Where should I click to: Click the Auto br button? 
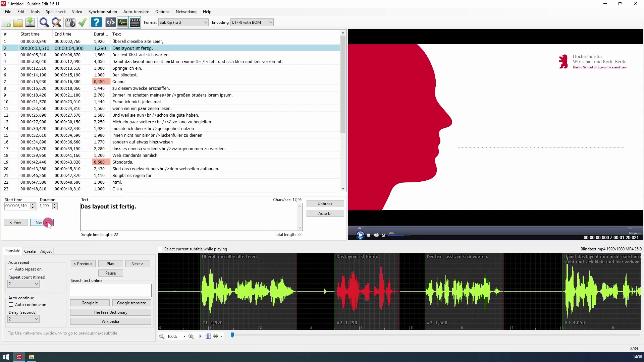325,214
